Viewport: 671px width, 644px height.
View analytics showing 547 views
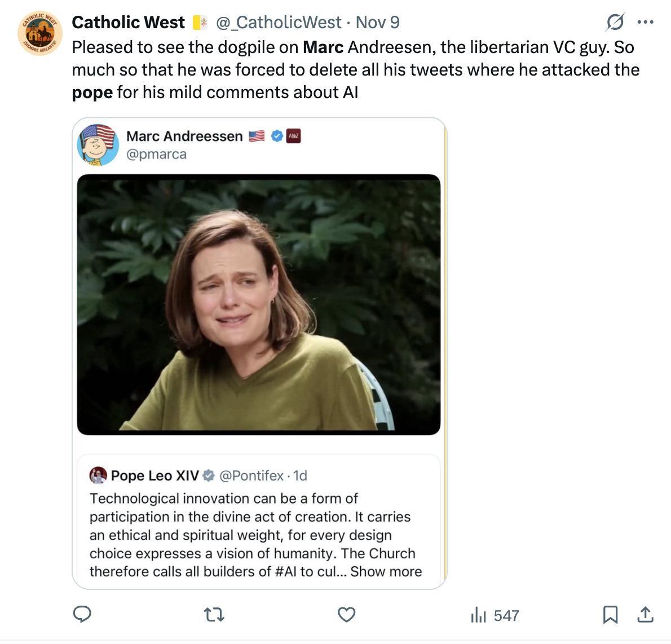click(495, 615)
